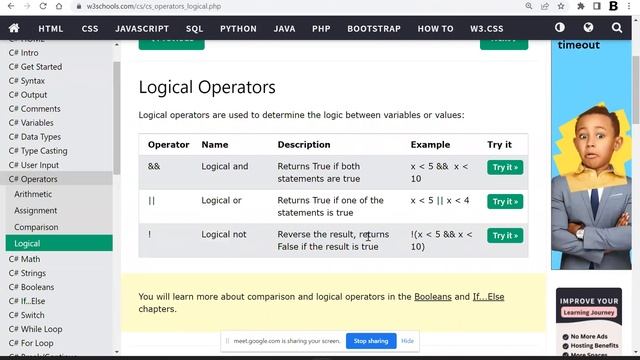Open the HOW TO menu
Image resolution: width=640 pixels, height=360 pixels.
coord(435,29)
